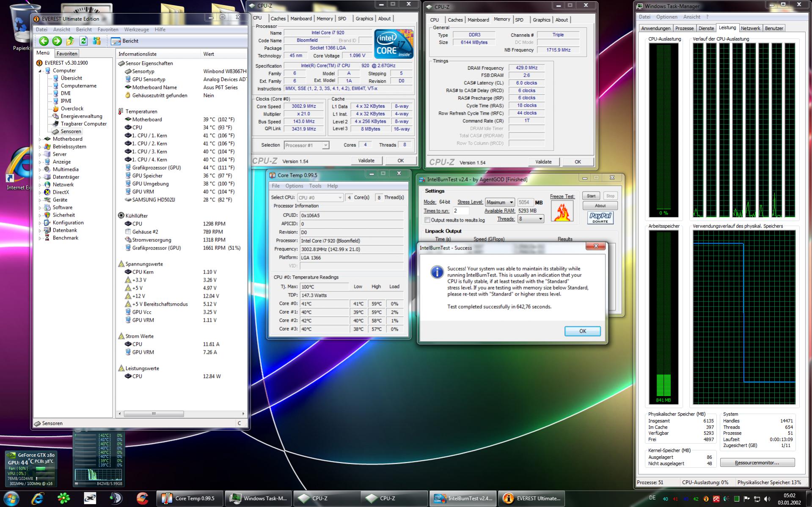
Task: Click the folder Up icon in EVEREST toolbar
Action: [x=70, y=41]
